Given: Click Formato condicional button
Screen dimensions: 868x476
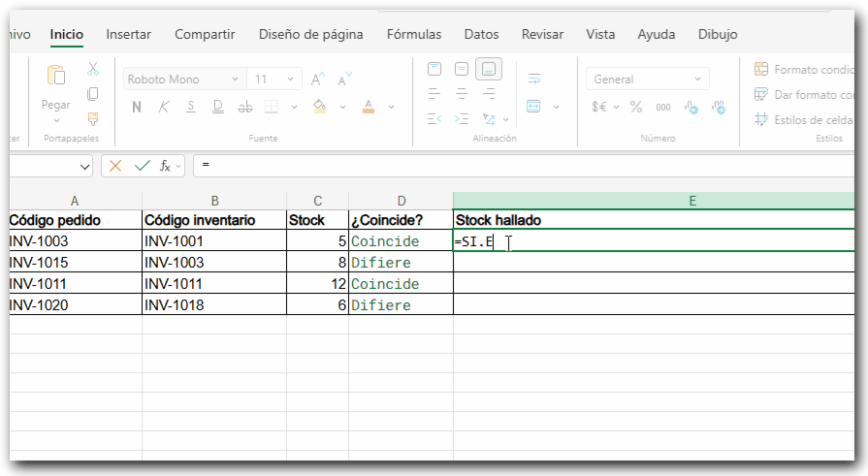Looking at the screenshot, I should [x=804, y=69].
